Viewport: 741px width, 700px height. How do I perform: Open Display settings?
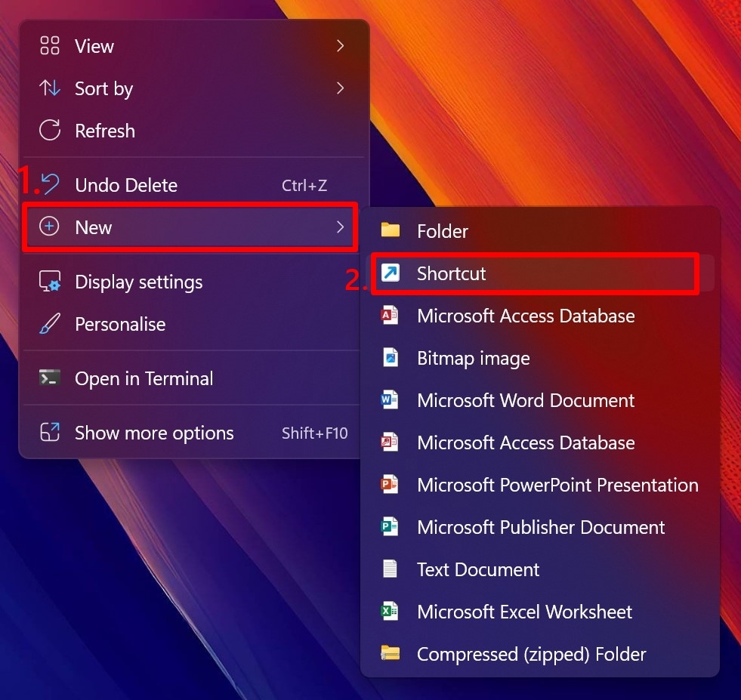click(x=138, y=282)
